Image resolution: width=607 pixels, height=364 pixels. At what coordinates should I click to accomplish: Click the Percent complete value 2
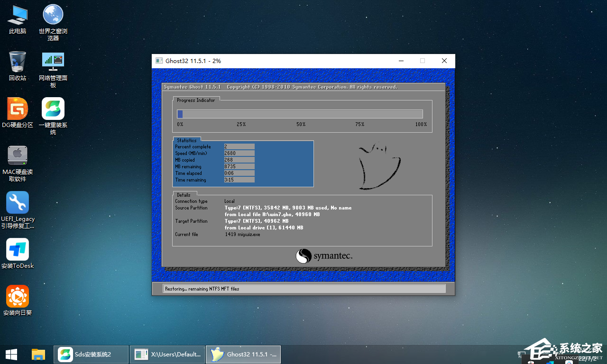(239, 146)
